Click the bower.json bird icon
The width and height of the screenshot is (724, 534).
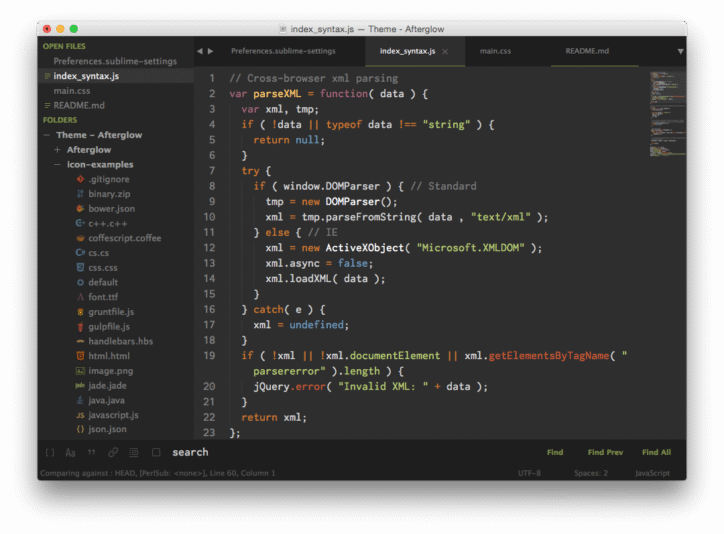point(80,209)
